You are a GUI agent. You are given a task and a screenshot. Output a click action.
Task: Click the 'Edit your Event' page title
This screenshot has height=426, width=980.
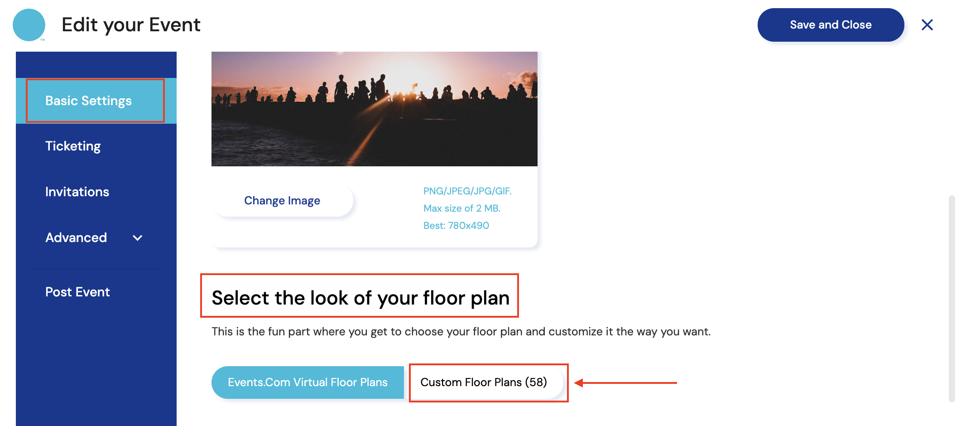click(x=131, y=25)
